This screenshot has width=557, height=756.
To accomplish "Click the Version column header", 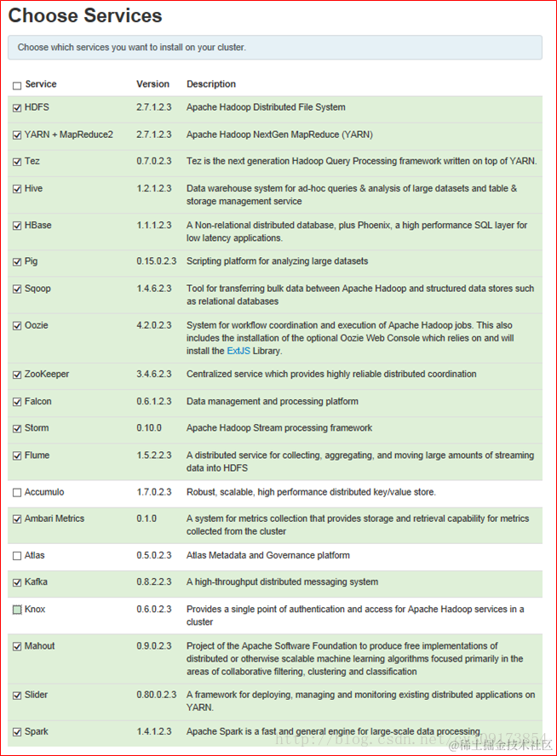I will click(x=152, y=84).
